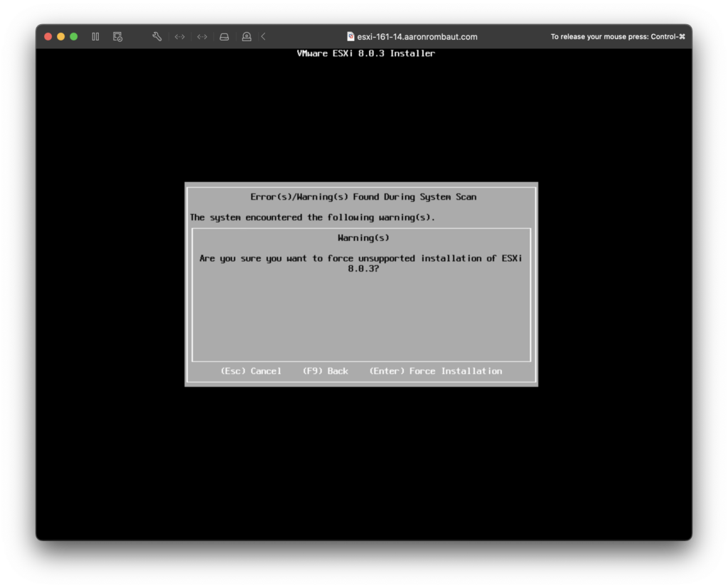Viewport: 728px width, 588px height.
Task: Open virtual machine settings wrench
Action: point(157,36)
